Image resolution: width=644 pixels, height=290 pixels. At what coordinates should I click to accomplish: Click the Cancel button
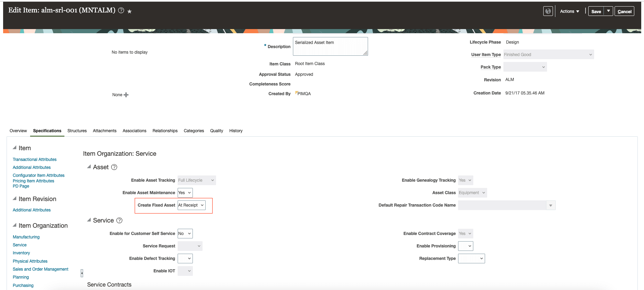coord(624,11)
